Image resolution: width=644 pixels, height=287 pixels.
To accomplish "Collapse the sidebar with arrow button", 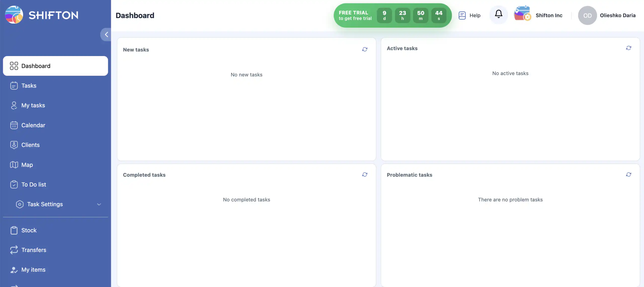I will click(x=106, y=34).
